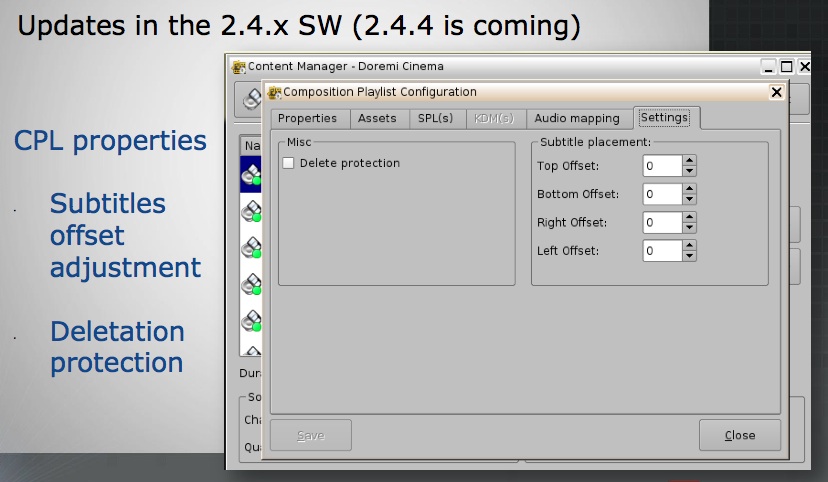Maximize the Content Manager window
Screen dimensions: 828x482
pos(786,67)
